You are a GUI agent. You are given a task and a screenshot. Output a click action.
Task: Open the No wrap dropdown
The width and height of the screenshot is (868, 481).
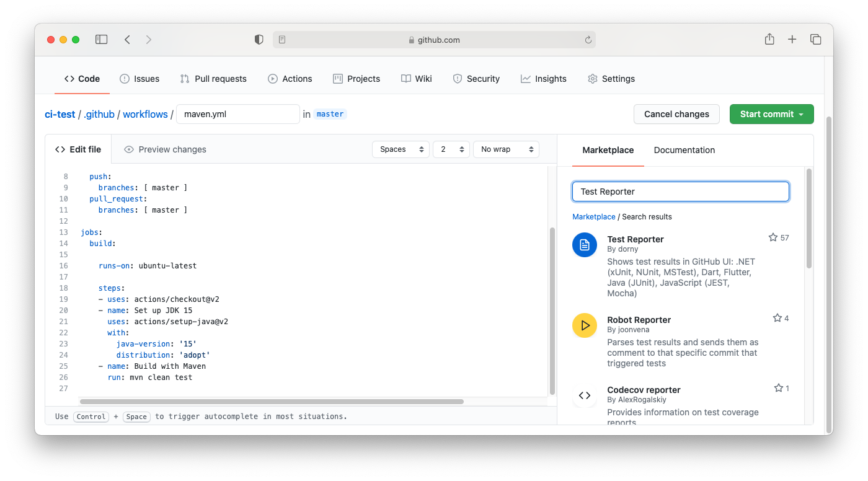click(506, 149)
